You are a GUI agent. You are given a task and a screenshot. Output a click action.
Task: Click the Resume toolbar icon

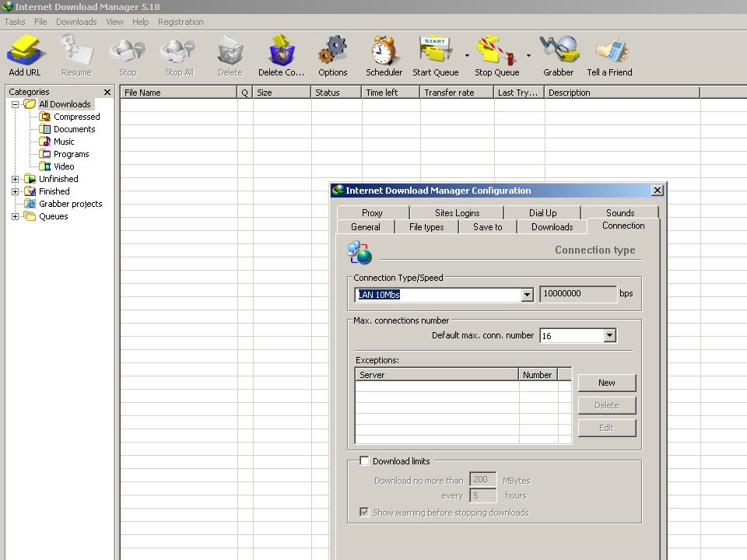click(76, 50)
